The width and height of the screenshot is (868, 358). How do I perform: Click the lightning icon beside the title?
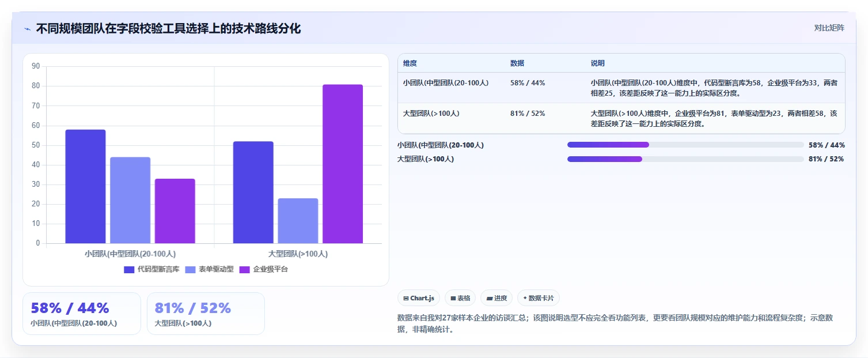[28, 29]
